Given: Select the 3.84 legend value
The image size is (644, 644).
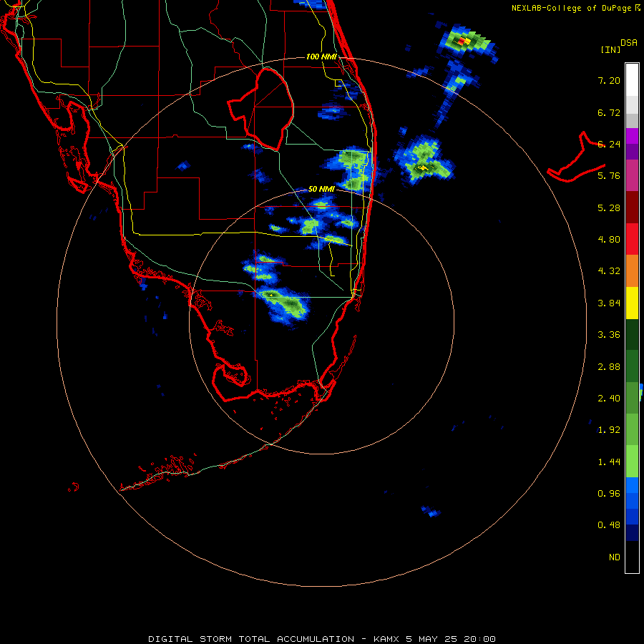Looking at the screenshot, I should [609, 303].
